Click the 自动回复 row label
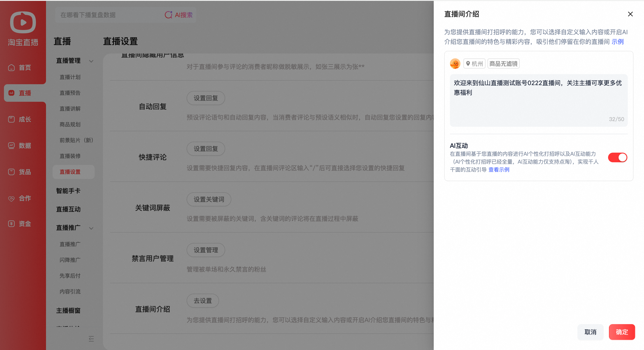The width and height of the screenshot is (644, 350). 152,107
